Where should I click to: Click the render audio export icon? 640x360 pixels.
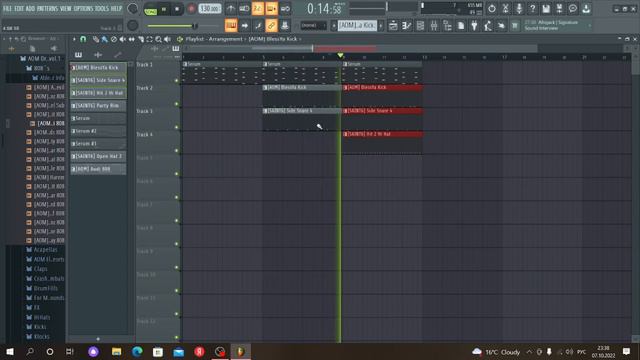(559, 9)
